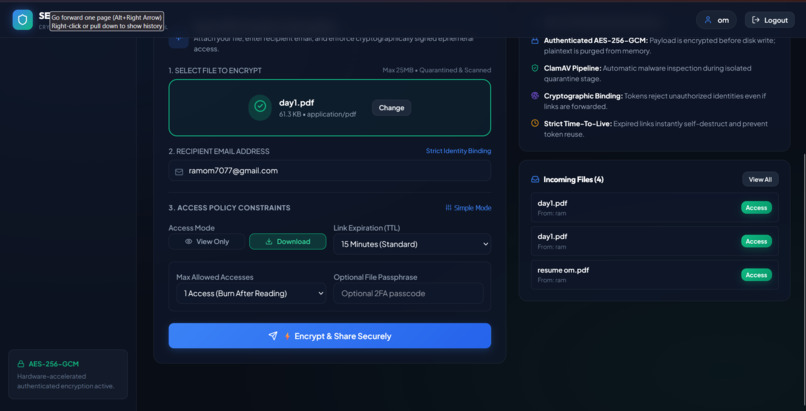Access resume om.pdf incoming file

click(x=756, y=275)
